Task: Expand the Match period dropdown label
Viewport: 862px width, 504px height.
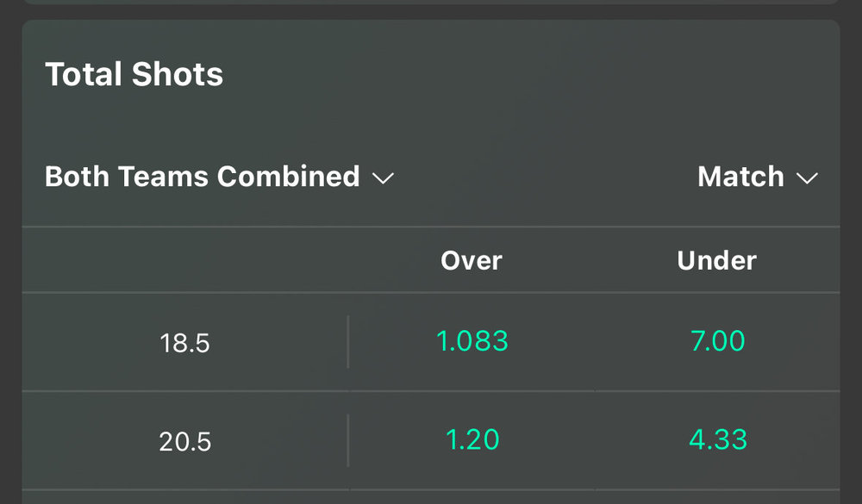Action: point(740,177)
